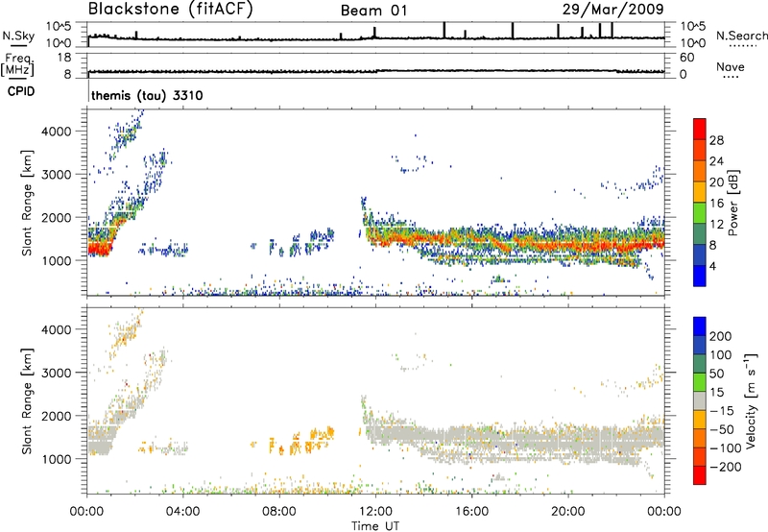The width and height of the screenshot is (768, 532).
Task: Click the "4" value on power colorbar
Action: (x=713, y=266)
